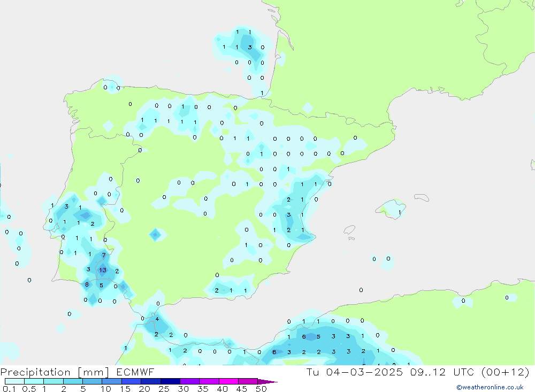The width and height of the screenshot is (535, 392).
Task: Click the arrow tip beyond 50 in legend
Action: click(267, 382)
